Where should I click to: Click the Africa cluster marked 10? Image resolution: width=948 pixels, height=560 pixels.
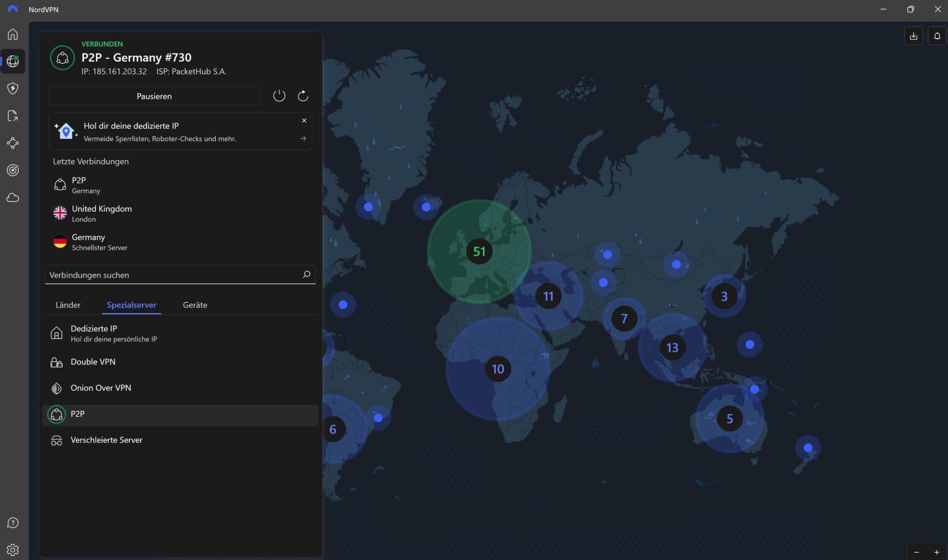click(498, 369)
